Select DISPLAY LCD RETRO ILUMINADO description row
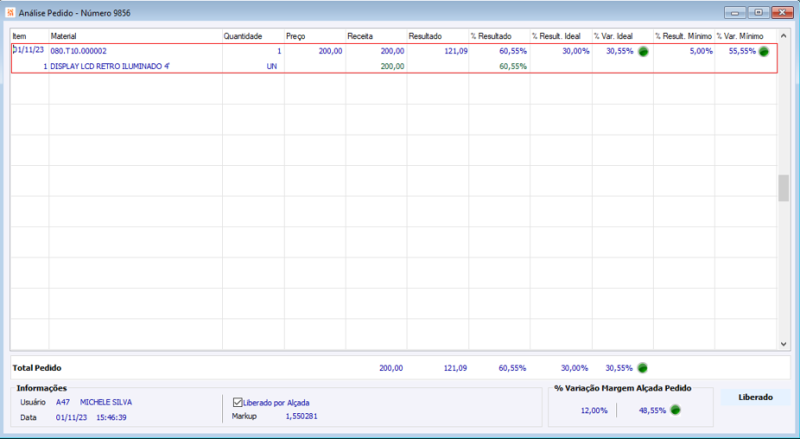Screen dimensions: 800x439 point(394,66)
